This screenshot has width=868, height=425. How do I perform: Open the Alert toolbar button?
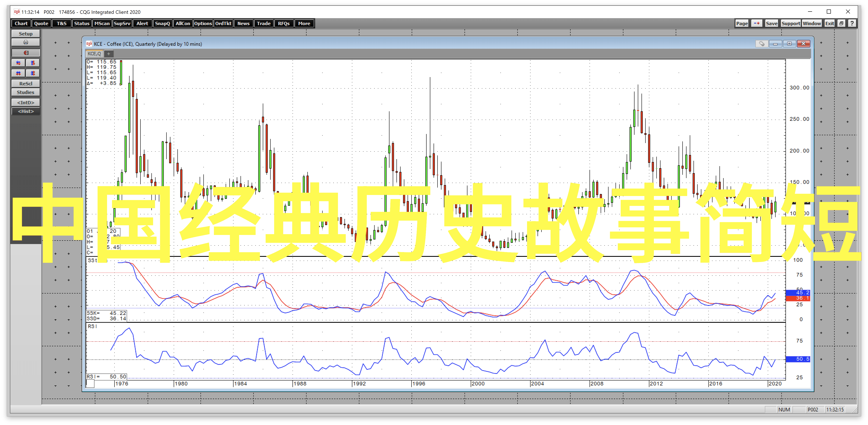click(142, 23)
